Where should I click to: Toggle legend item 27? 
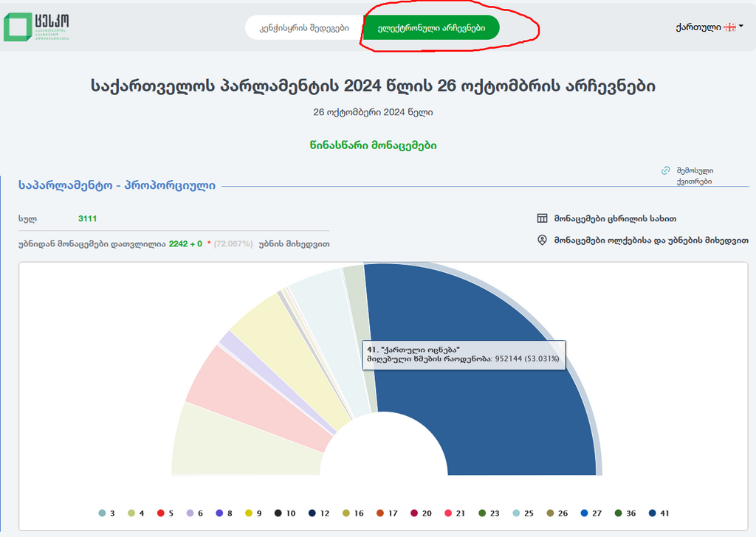click(x=591, y=513)
